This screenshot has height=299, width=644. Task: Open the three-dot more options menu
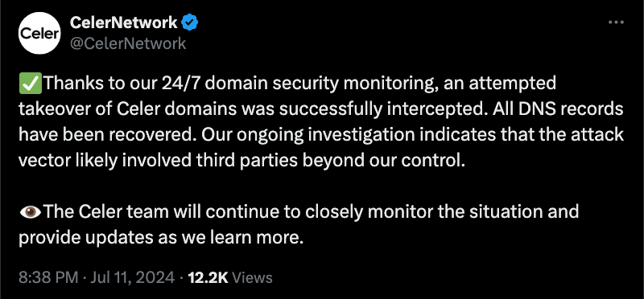click(616, 23)
